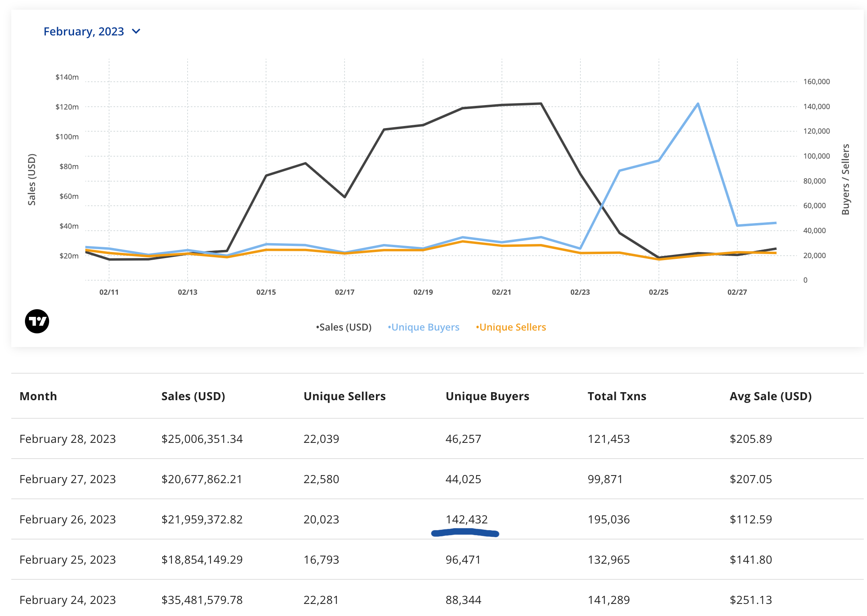This screenshot has width=867, height=616.
Task: Open the February, 2023 month dropdown
Action: click(x=84, y=31)
